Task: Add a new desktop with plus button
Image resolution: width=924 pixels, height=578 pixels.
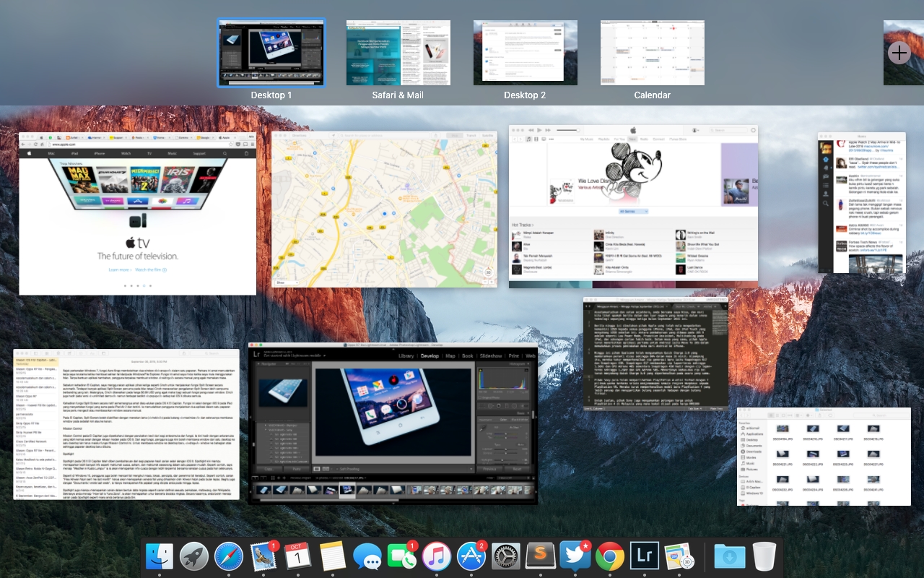Action: pyautogui.click(x=899, y=53)
